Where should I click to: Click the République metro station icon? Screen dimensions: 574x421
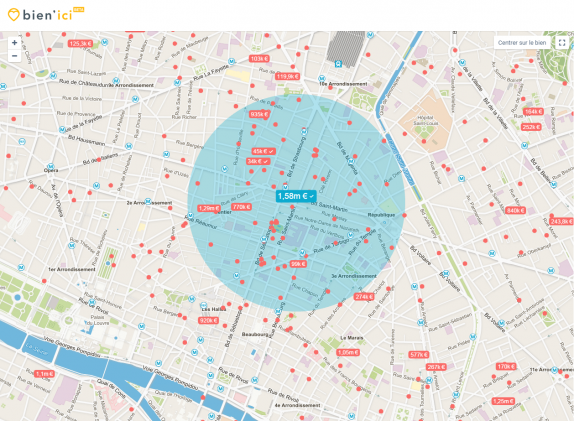pos(385,222)
